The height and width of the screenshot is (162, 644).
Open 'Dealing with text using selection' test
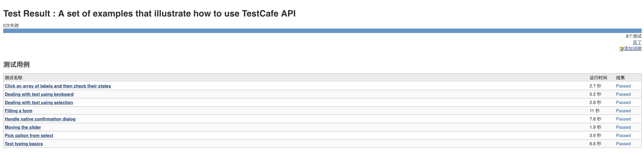[39, 103]
